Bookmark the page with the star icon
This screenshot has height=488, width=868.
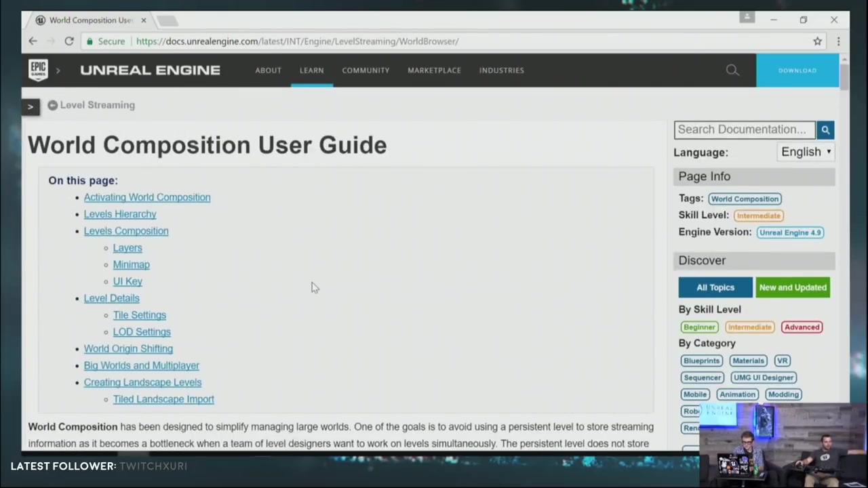pos(818,41)
